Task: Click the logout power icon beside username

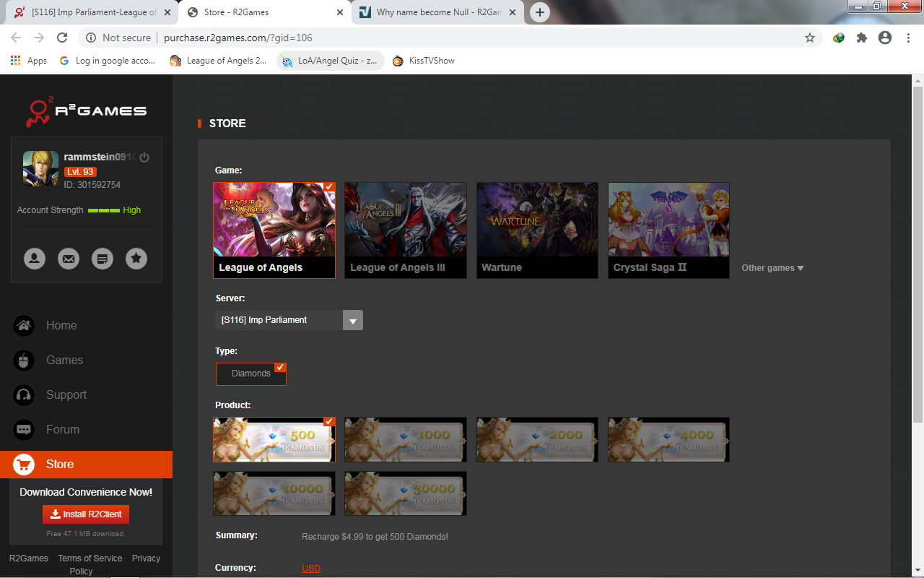Action: [144, 158]
